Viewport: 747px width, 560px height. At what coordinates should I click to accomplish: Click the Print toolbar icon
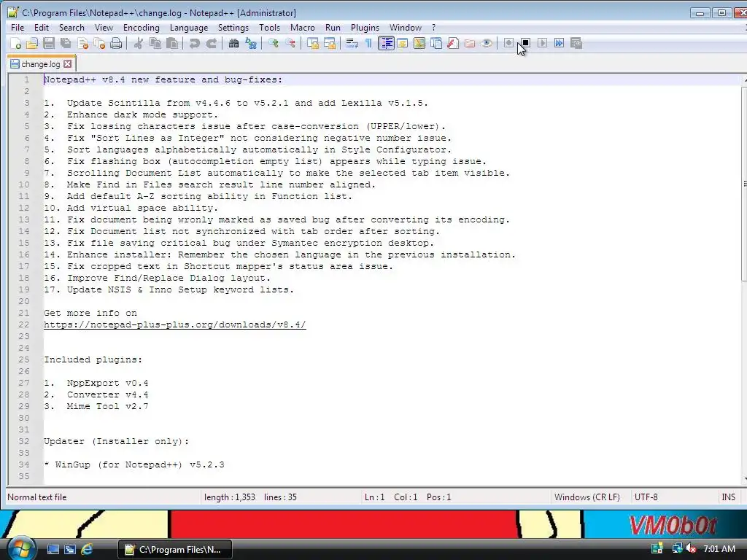(116, 44)
